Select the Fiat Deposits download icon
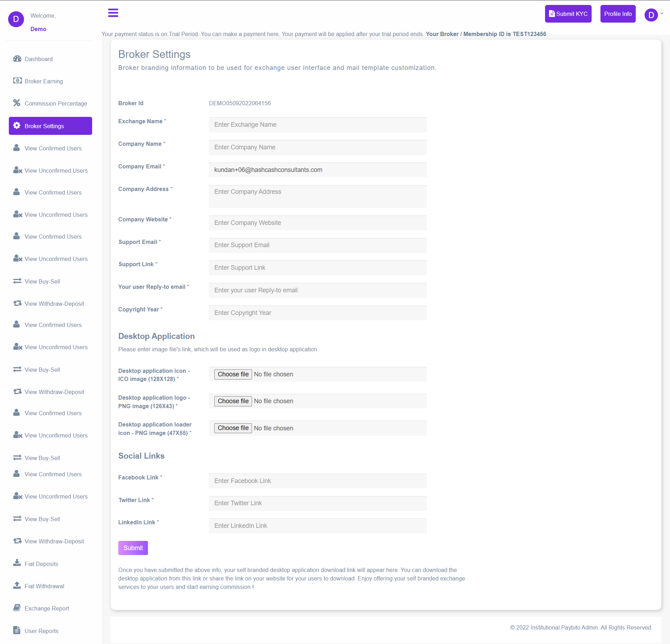This screenshot has width=670, height=644. pos(17,563)
